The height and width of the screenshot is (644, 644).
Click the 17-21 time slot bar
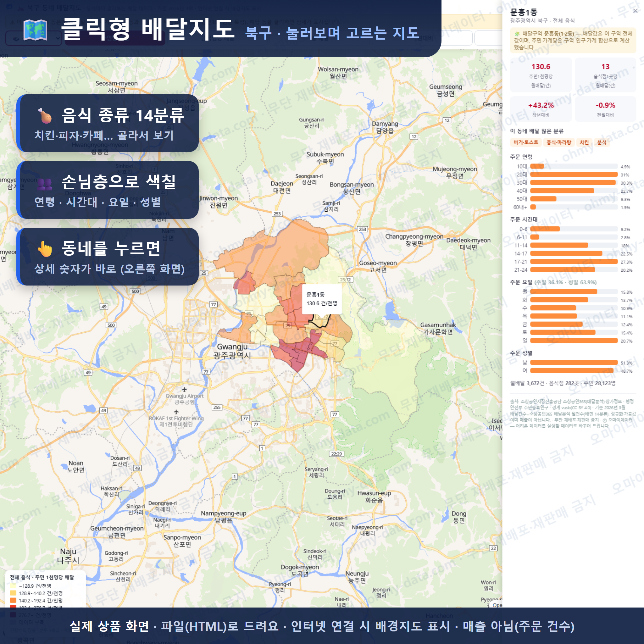[x=574, y=262]
